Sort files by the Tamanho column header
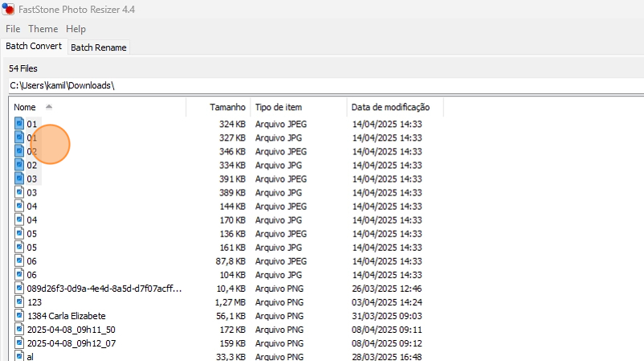The width and height of the screenshot is (644, 361). coord(227,107)
